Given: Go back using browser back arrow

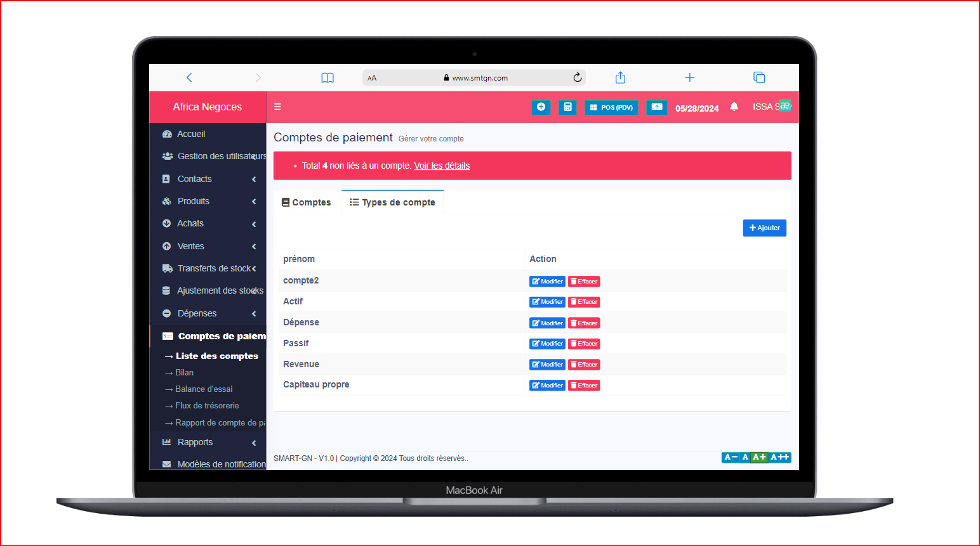Looking at the screenshot, I should click(189, 78).
